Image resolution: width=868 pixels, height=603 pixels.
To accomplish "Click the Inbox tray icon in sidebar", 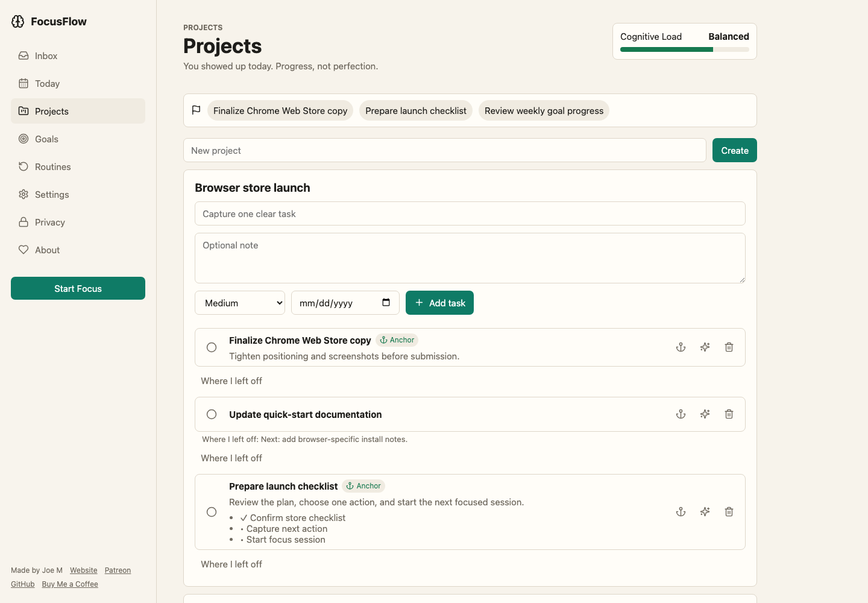I will point(24,55).
